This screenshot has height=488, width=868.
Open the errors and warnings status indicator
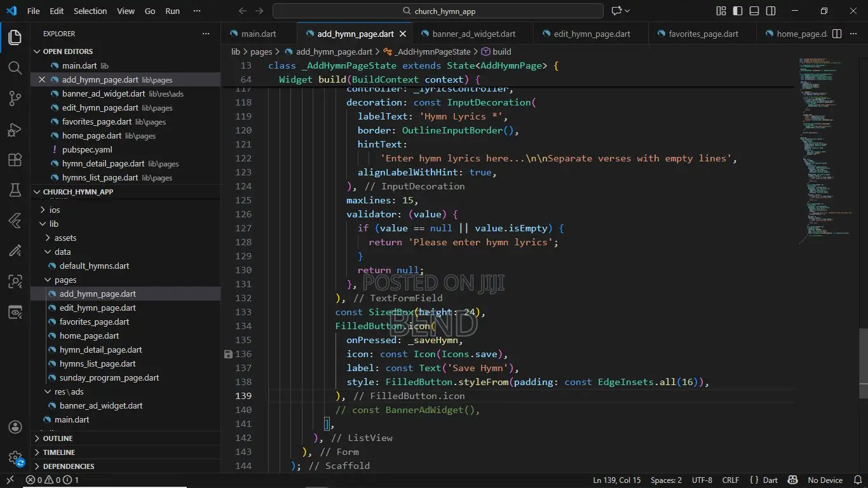point(53,480)
